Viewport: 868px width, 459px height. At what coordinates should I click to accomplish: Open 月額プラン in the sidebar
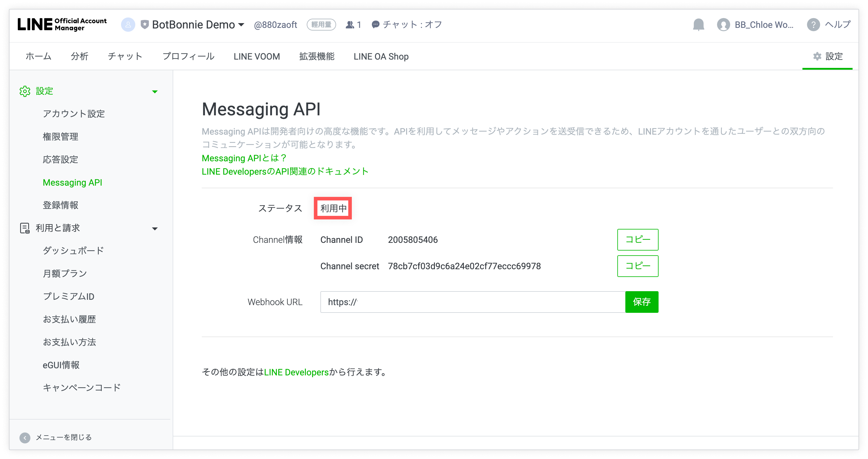point(65,273)
